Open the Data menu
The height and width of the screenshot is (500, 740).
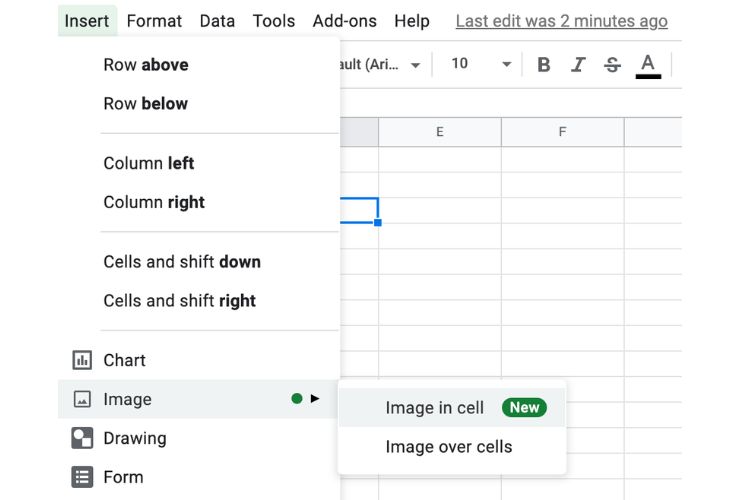(217, 21)
